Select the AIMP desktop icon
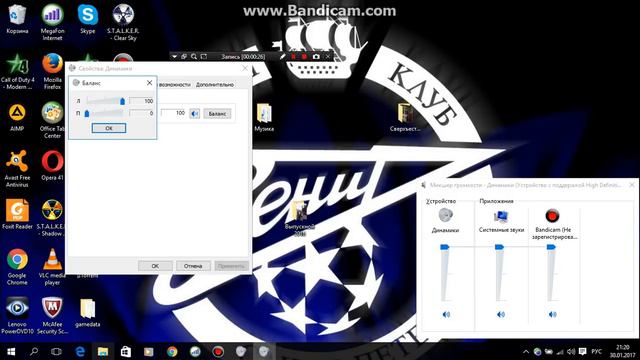 [17, 118]
